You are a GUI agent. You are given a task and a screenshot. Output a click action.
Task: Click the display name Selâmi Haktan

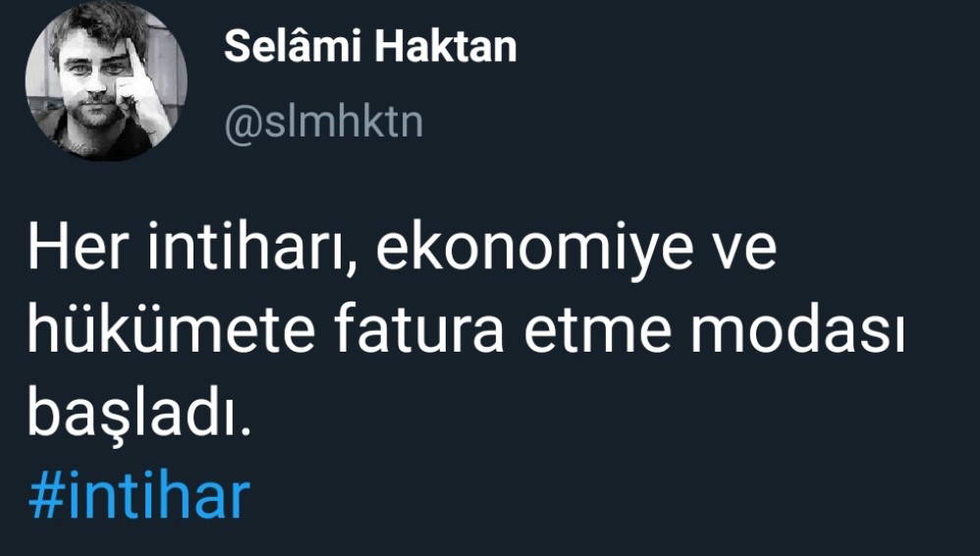click(370, 47)
